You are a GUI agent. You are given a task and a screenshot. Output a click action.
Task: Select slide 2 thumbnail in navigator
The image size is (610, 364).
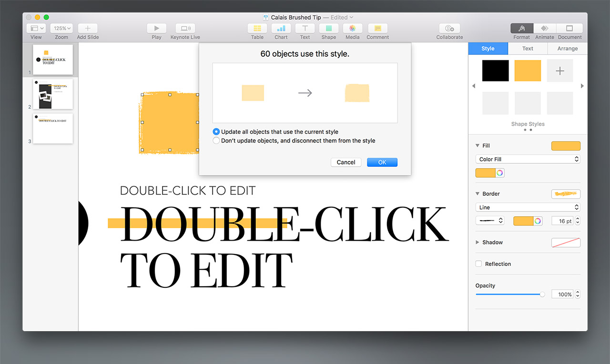click(53, 94)
